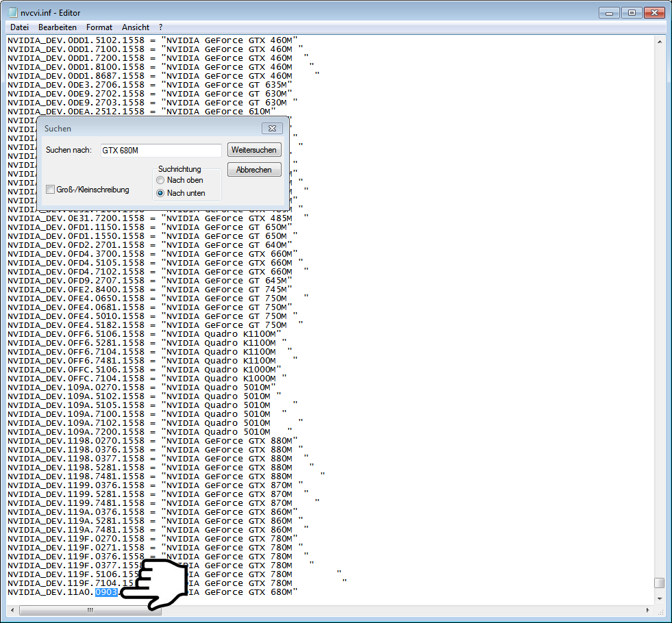Click the NVIDIA_DEV.0FD1.1150.1558 GT 650M line
This screenshot has height=623, width=672.
[149, 227]
